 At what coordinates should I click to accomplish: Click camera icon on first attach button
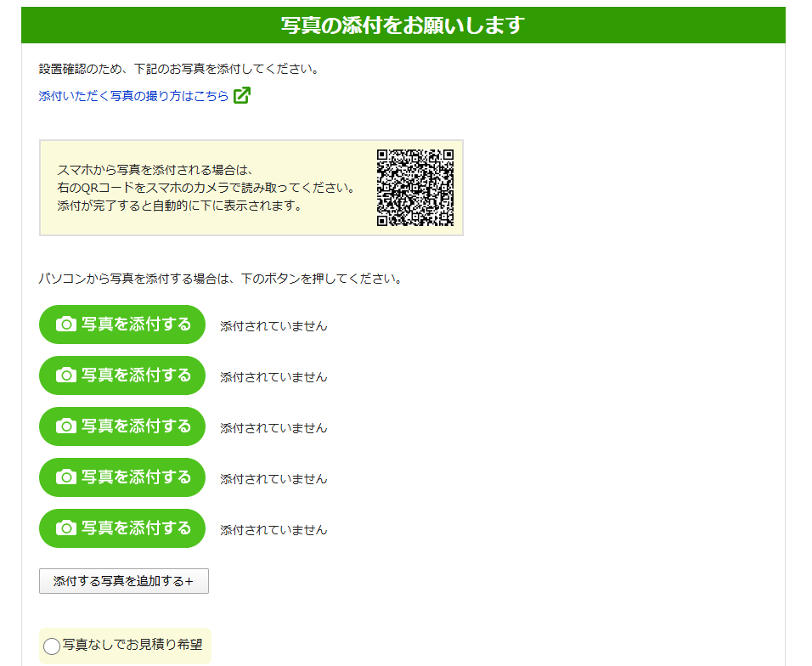click(x=66, y=325)
